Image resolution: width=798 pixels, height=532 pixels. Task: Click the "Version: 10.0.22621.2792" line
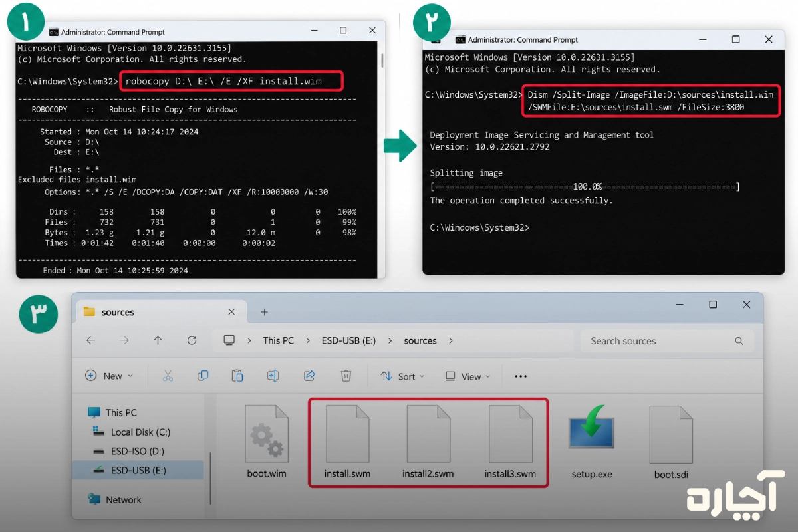tap(489, 146)
